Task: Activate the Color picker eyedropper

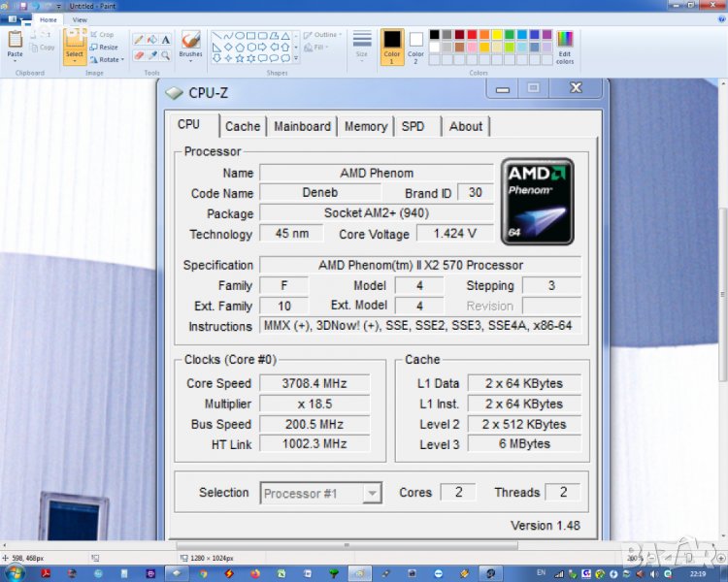Action: 152,55
